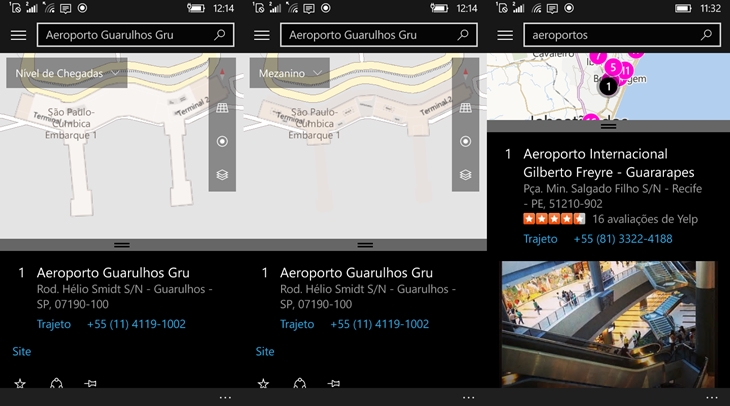Click compass north arrow on middle map

(x=465, y=74)
